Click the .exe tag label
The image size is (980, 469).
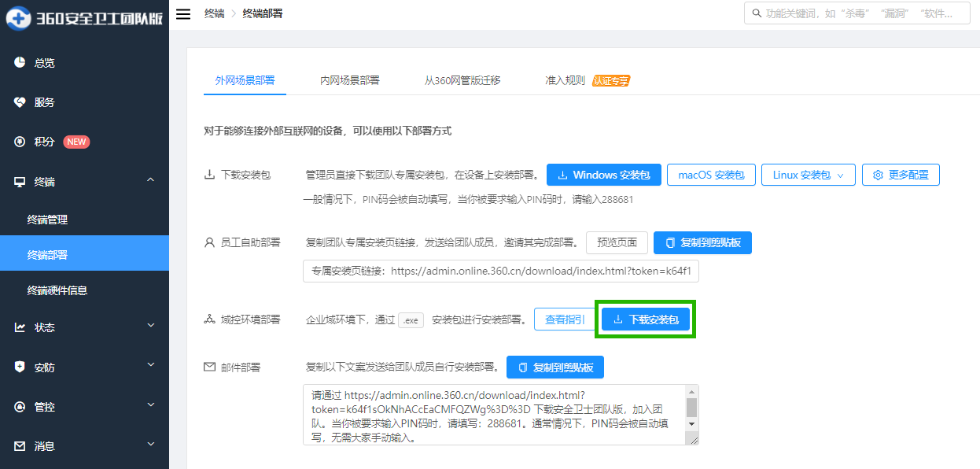pos(411,319)
